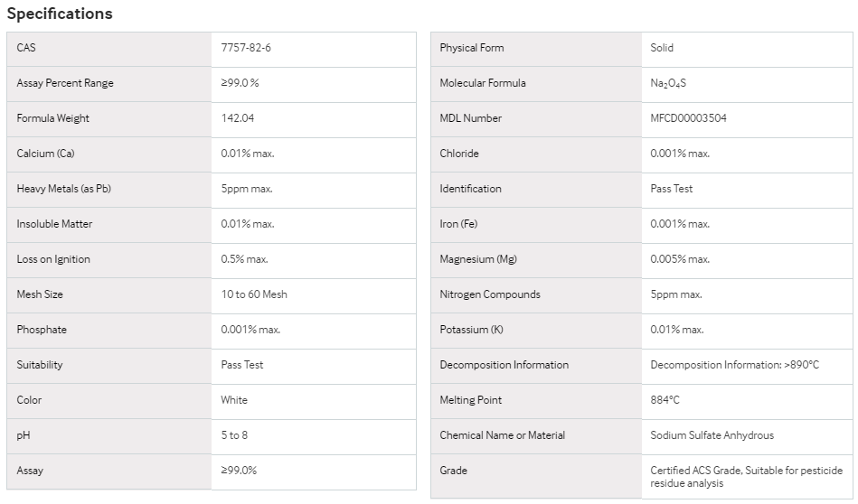Click the Magnesium (Mg) 0.005% max. value

coord(680,259)
